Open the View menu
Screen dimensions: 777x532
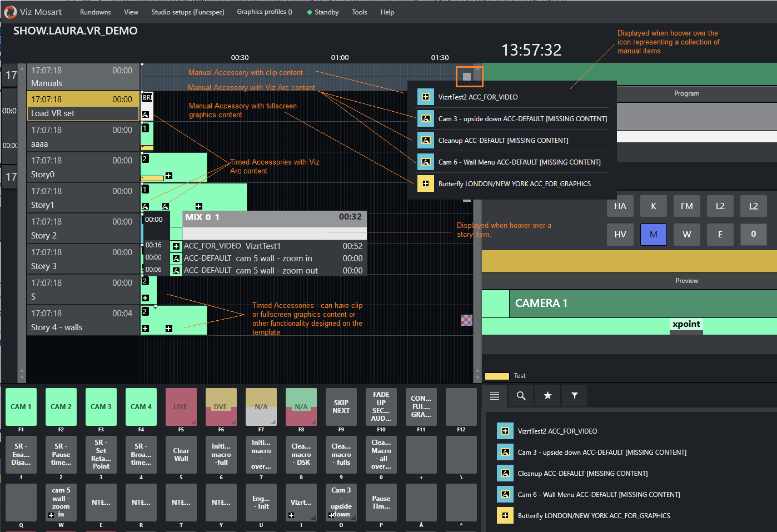pyautogui.click(x=131, y=12)
